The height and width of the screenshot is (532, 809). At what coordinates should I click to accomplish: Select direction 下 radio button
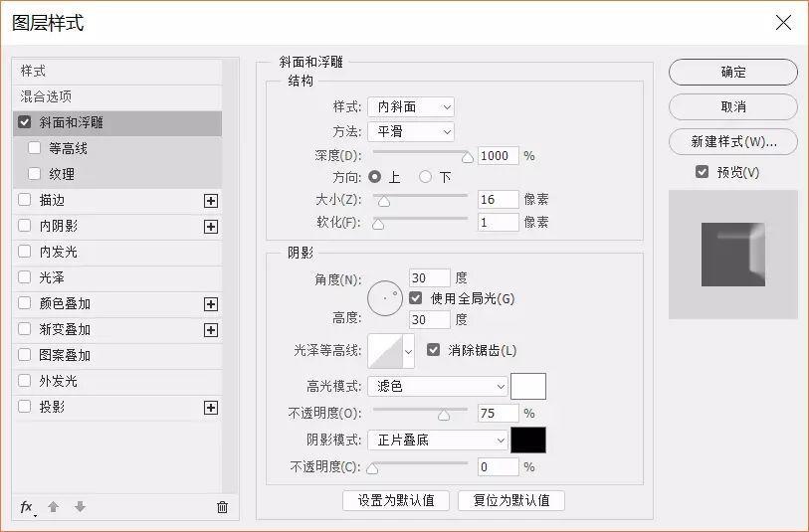tap(425, 177)
